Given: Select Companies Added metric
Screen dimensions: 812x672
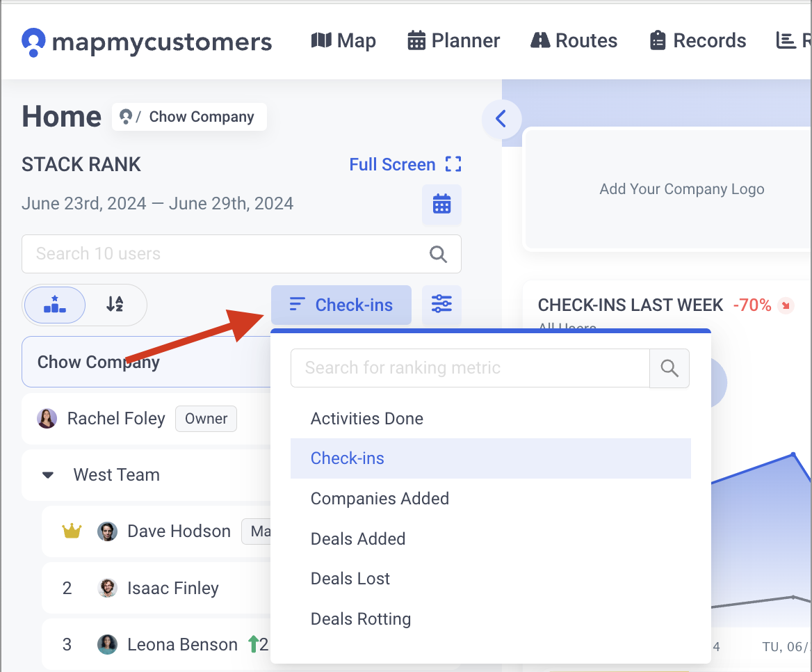Looking at the screenshot, I should tap(490, 498).
